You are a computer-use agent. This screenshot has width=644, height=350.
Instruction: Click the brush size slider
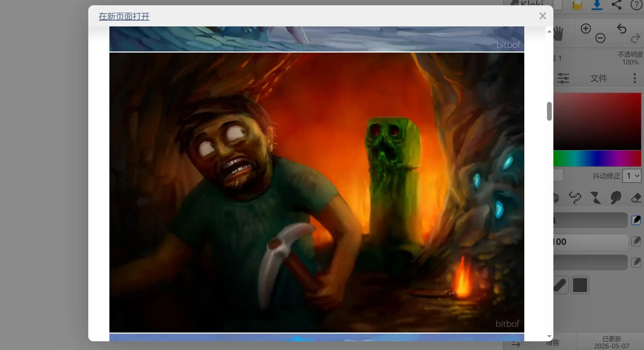pyautogui.click(x=590, y=220)
